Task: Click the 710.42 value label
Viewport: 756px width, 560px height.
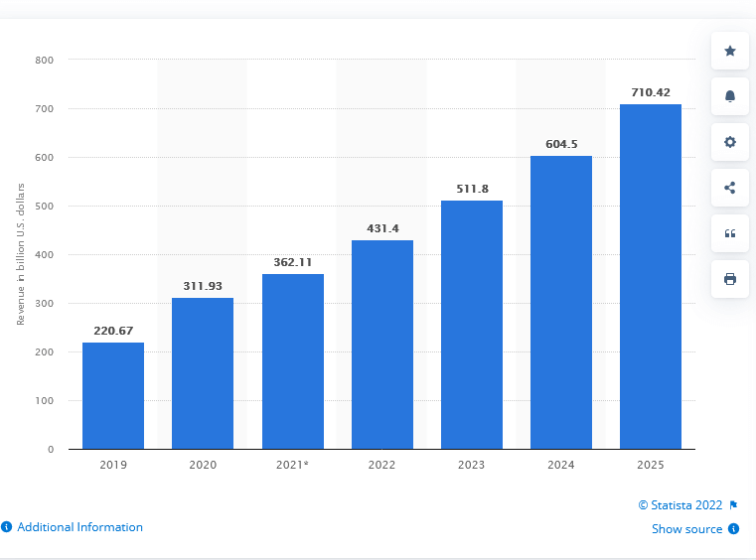Action: pyautogui.click(x=651, y=92)
